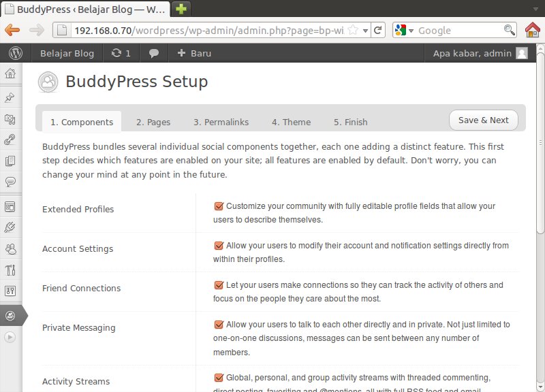Image resolution: width=545 pixels, height=392 pixels.
Task: Open Posts pushpin icon in sidebar
Action: (x=10, y=97)
